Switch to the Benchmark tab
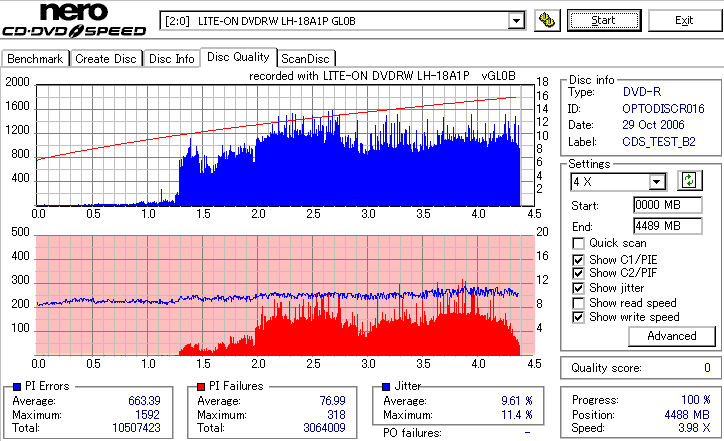The height and width of the screenshot is (441, 724). pyautogui.click(x=36, y=59)
